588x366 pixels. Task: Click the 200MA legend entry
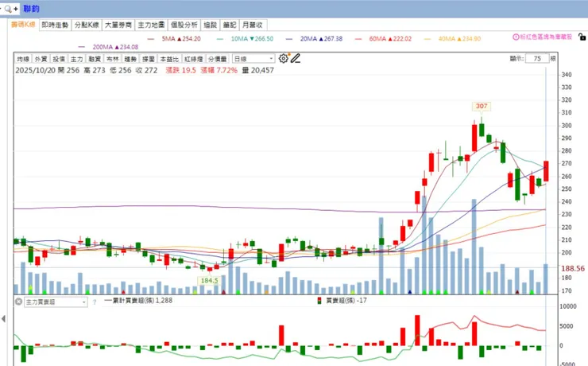pyautogui.click(x=108, y=47)
